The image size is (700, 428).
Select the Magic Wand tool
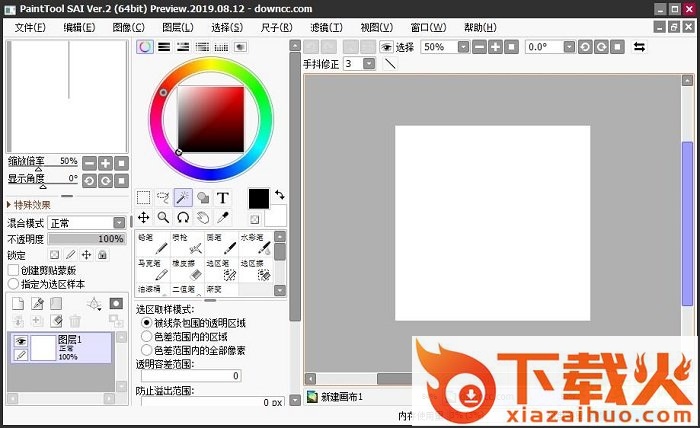[183, 198]
